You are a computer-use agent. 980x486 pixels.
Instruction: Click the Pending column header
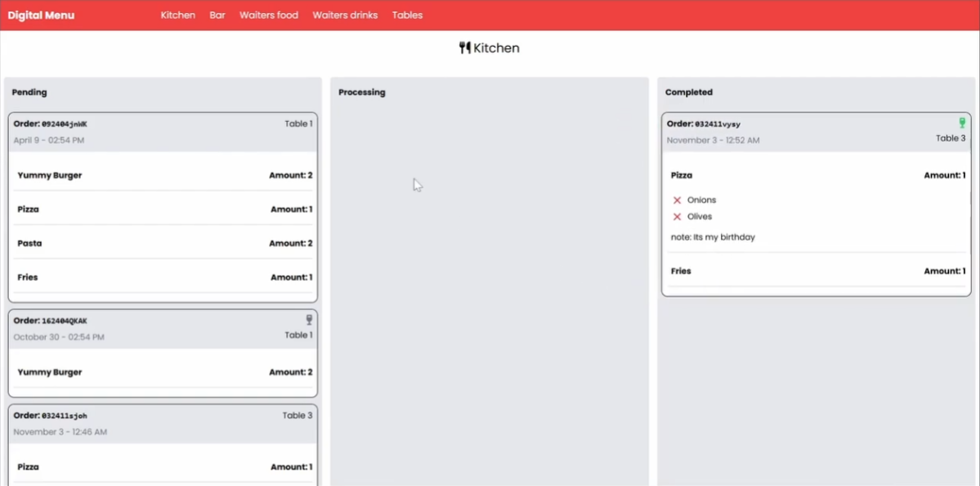(29, 92)
